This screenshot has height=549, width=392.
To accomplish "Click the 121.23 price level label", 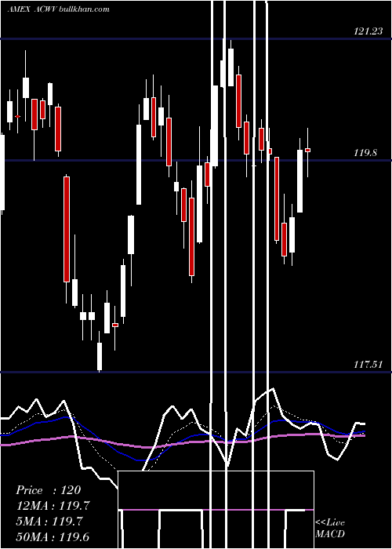I will coord(368,31).
